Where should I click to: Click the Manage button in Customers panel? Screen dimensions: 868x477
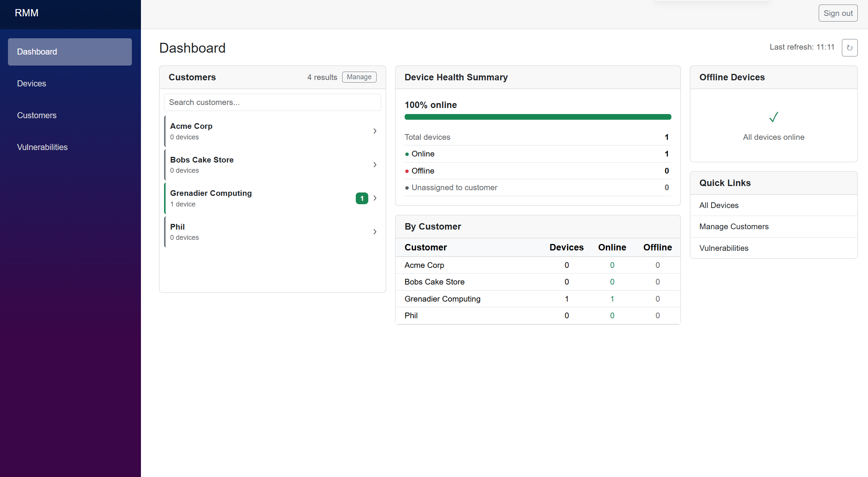[359, 77]
